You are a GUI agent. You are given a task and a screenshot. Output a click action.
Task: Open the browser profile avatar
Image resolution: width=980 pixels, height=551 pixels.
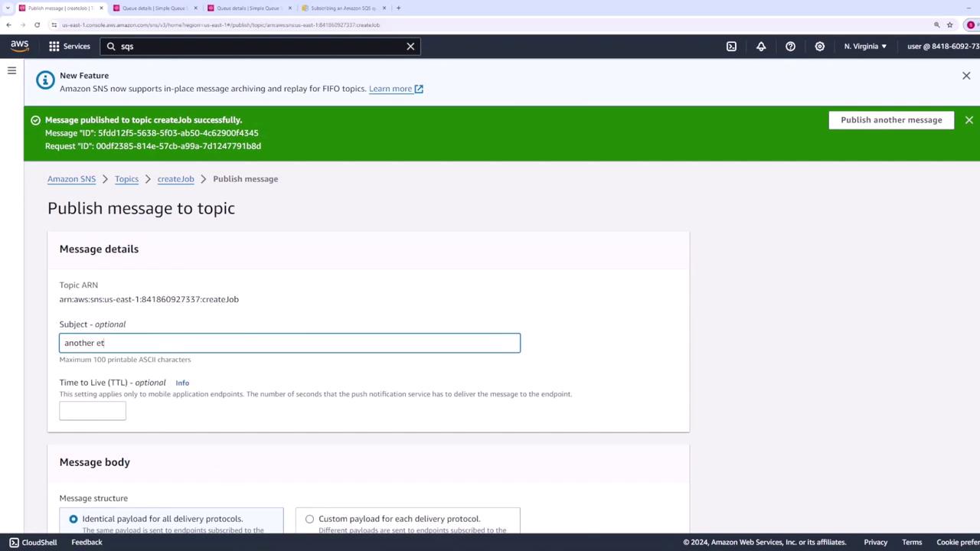pyautogui.click(x=972, y=24)
